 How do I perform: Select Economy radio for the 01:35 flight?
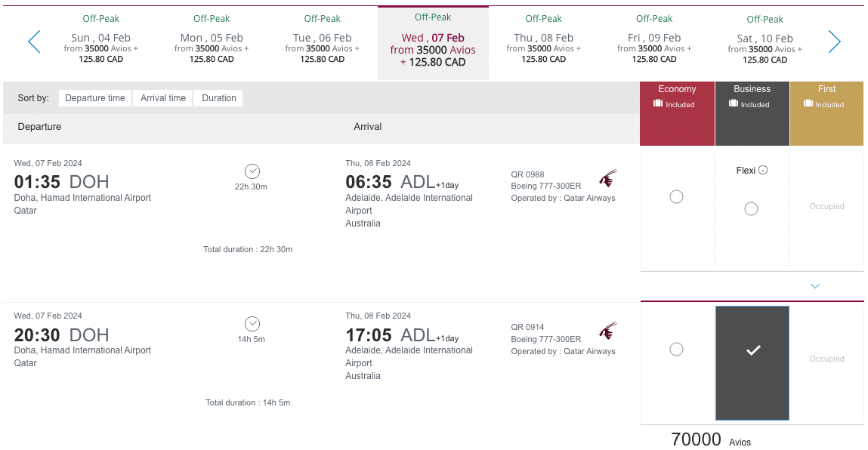[x=677, y=196]
